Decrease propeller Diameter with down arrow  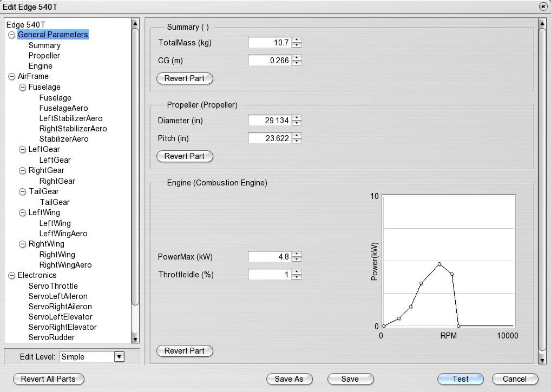point(297,123)
